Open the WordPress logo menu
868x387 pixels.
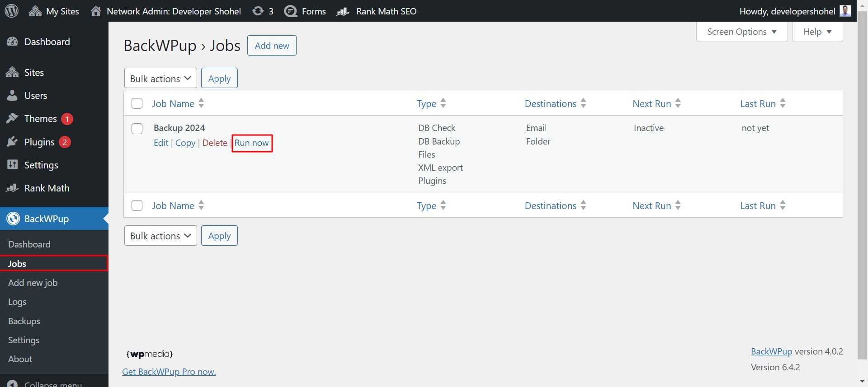(11, 11)
